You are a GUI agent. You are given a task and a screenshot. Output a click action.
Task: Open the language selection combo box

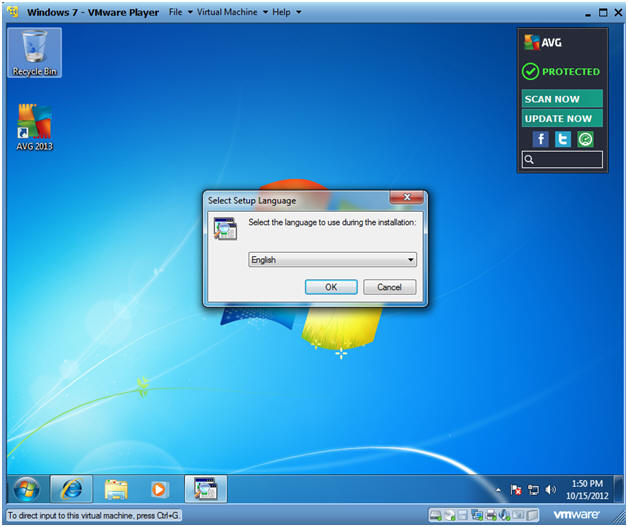pos(332,259)
